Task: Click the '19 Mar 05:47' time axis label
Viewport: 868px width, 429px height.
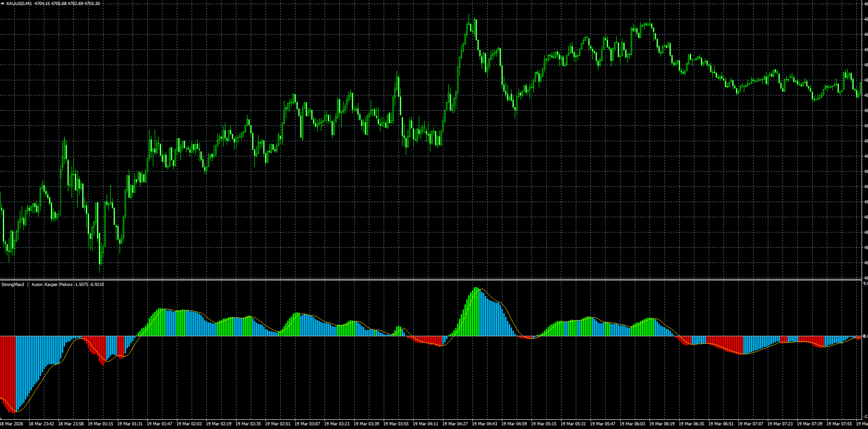Action: click(x=603, y=424)
